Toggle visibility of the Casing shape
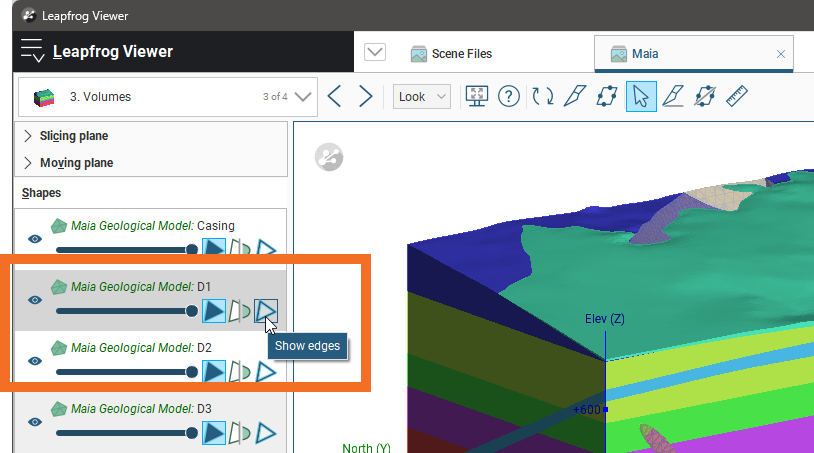This screenshot has width=814, height=453. (35, 239)
